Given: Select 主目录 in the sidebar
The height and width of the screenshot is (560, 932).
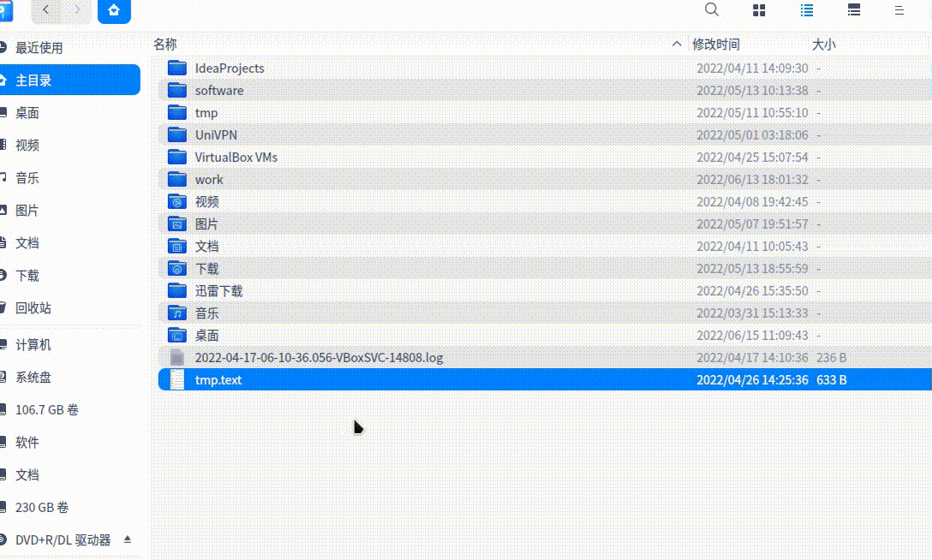Looking at the screenshot, I should point(38,80).
